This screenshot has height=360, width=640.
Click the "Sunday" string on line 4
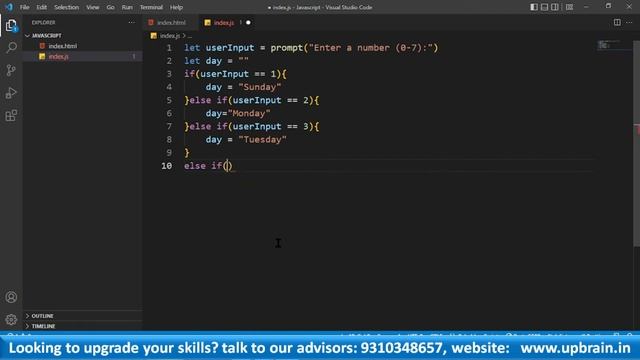[x=260, y=87]
